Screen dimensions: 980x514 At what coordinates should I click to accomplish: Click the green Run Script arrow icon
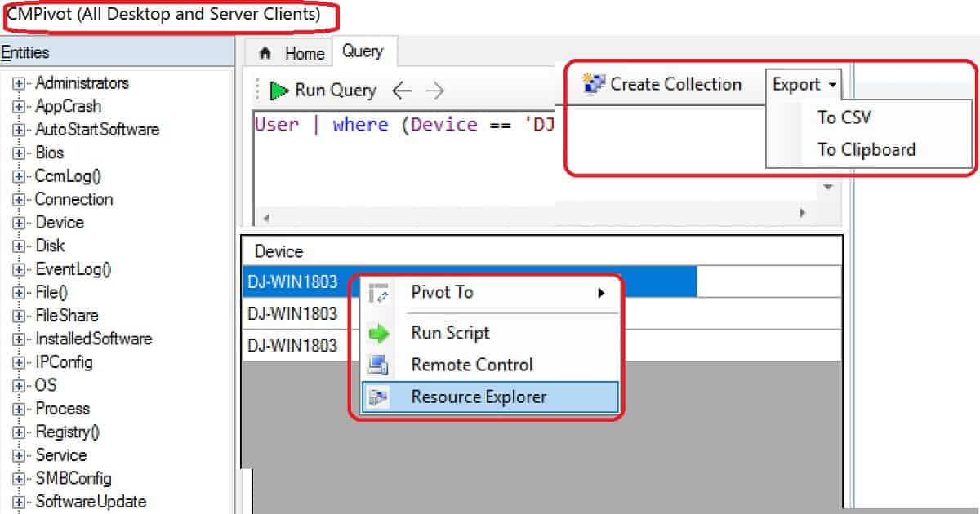[x=378, y=333]
